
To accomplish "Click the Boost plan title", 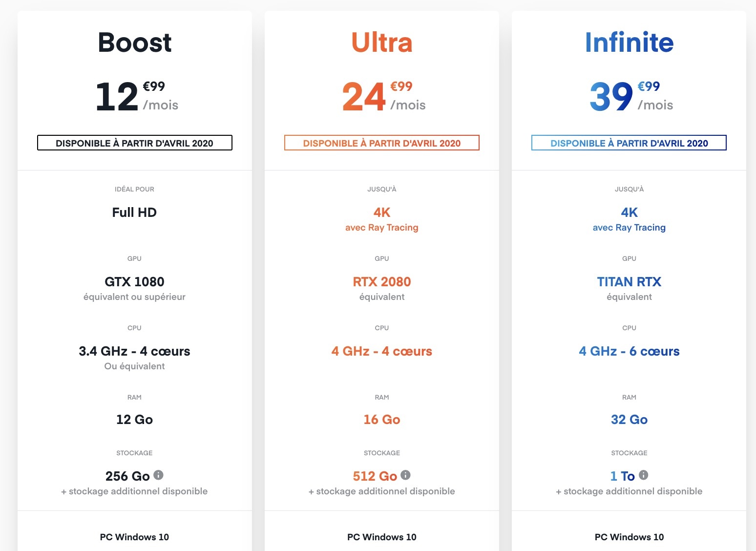I will pyautogui.click(x=135, y=42).
